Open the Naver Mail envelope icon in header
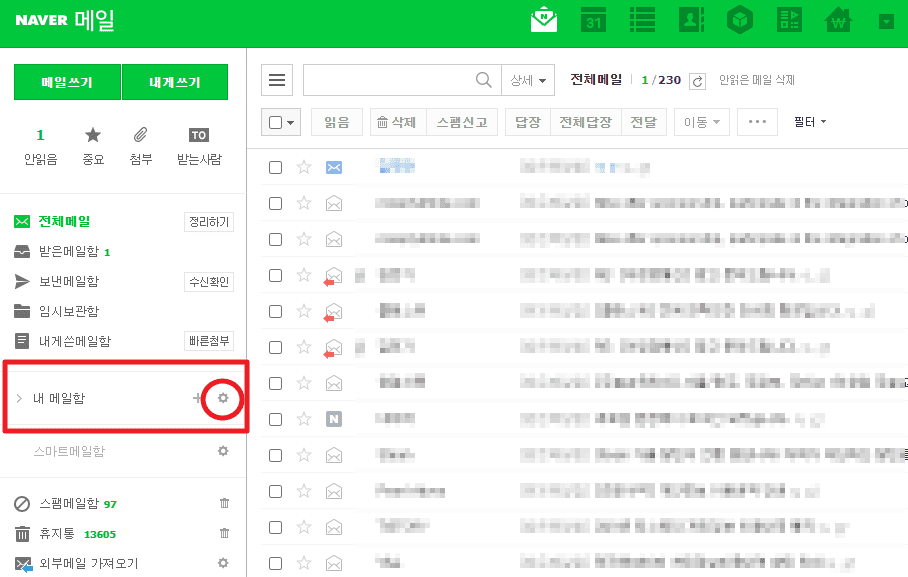The width and height of the screenshot is (908, 577). (543, 20)
